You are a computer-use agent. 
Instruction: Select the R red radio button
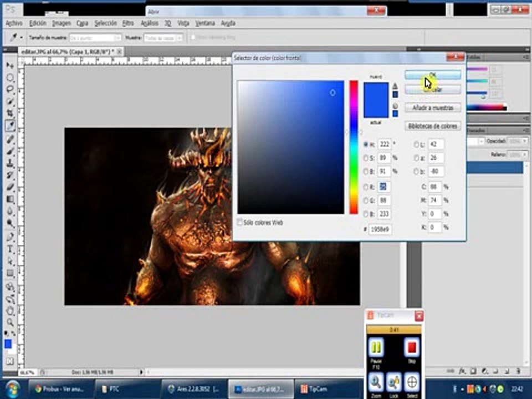click(366, 187)
